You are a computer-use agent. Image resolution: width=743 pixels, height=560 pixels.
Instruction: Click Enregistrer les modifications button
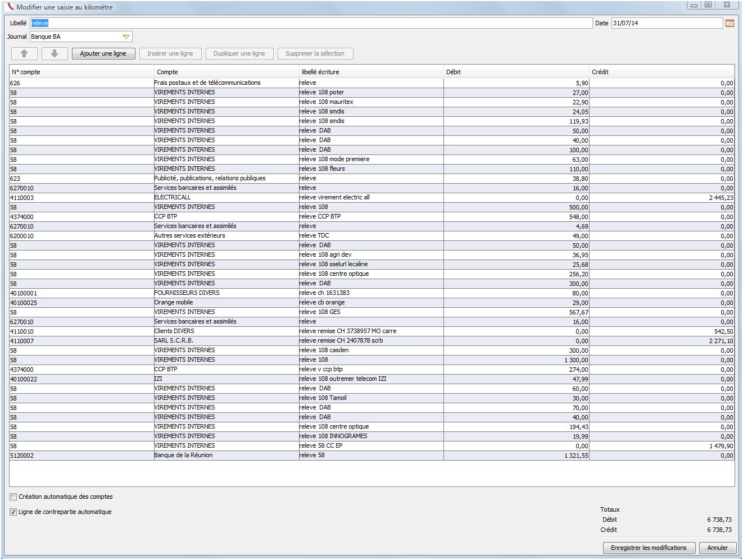649,548
